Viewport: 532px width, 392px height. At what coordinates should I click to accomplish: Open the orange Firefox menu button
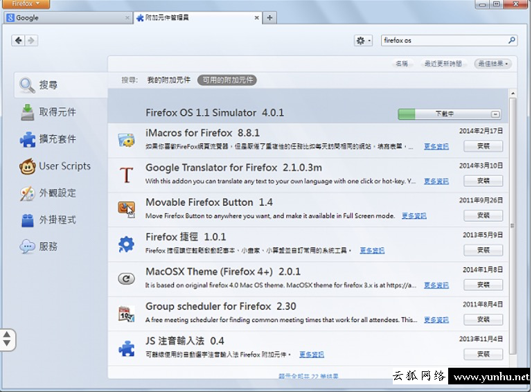(26, 3)
